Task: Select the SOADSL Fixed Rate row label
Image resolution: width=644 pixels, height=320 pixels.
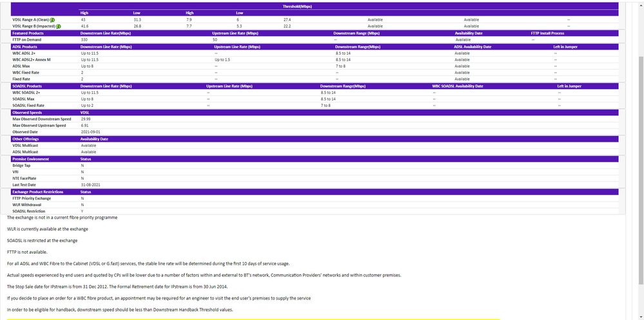Action: [28, 106]
